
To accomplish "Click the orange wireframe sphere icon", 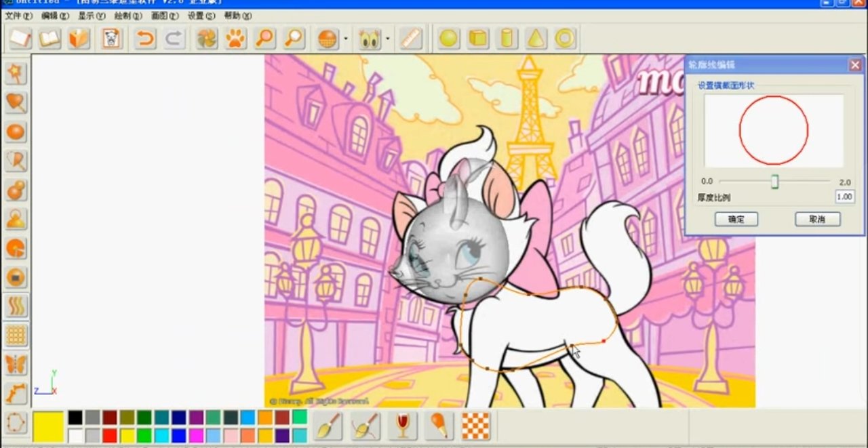I will point(328,39).
